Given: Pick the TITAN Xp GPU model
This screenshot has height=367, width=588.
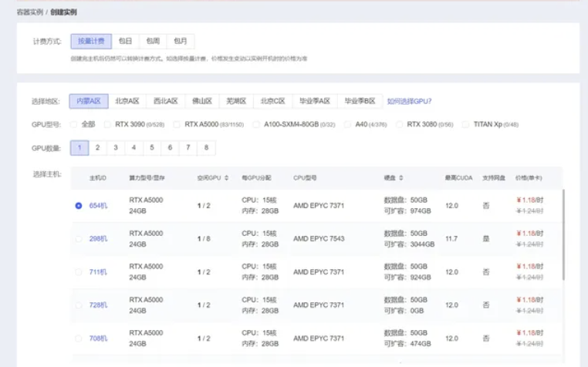Looking at the screenshot, I should point(467,124).
